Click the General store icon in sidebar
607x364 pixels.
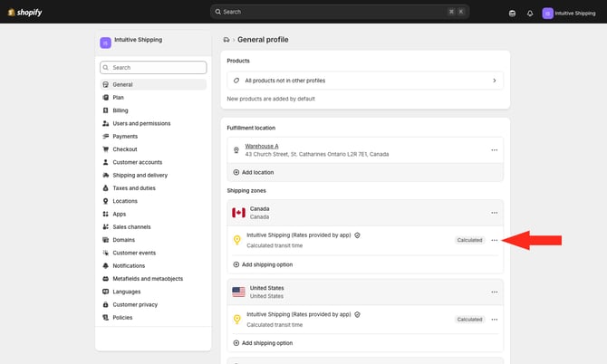coord(105,84)
